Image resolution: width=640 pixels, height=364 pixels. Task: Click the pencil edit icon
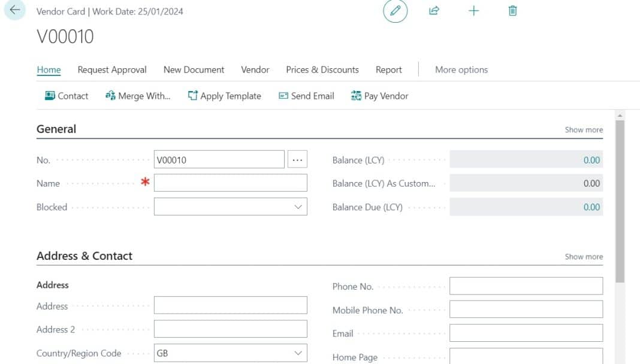pyautogui.click(x=394, y=11)
